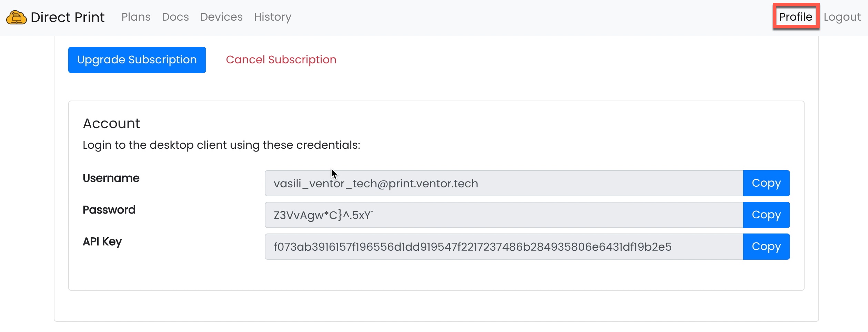Copy the username to clipboard
868x332 pixels.
pos(766,183)
